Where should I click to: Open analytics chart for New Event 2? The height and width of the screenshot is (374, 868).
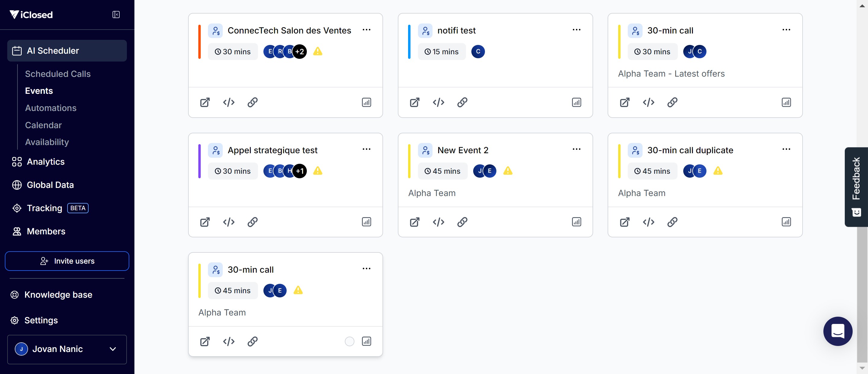pos(576,222)
